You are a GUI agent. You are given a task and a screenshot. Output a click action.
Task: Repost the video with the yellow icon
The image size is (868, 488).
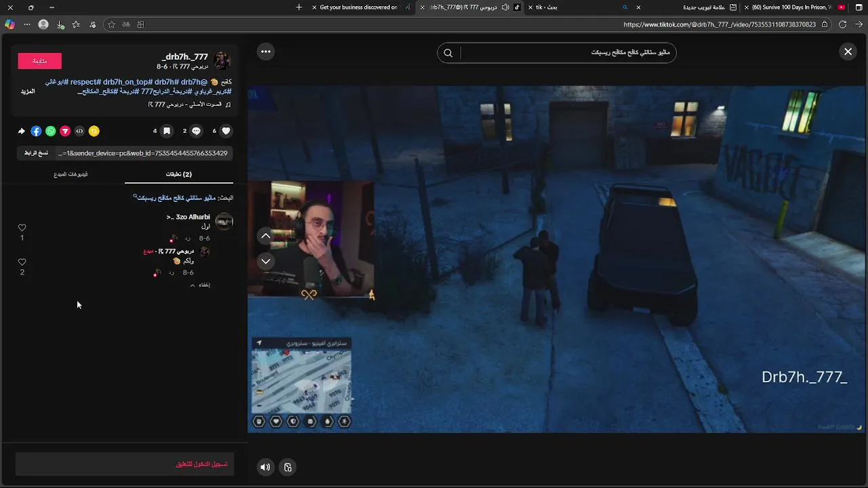tap(94, 131)
